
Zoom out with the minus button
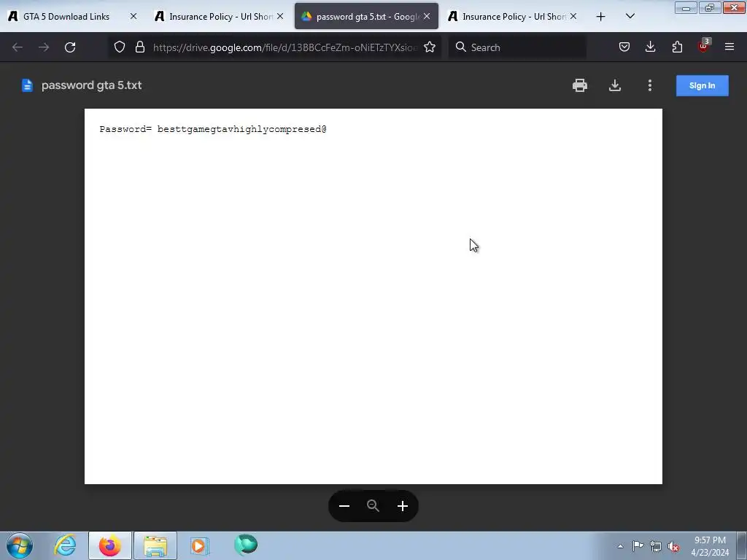tap(344, 506)
